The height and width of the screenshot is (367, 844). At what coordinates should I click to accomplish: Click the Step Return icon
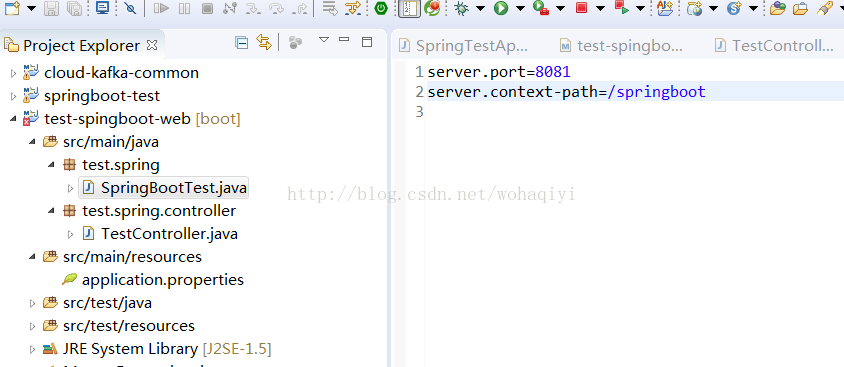pyautogui.click(x=300, y=8)
